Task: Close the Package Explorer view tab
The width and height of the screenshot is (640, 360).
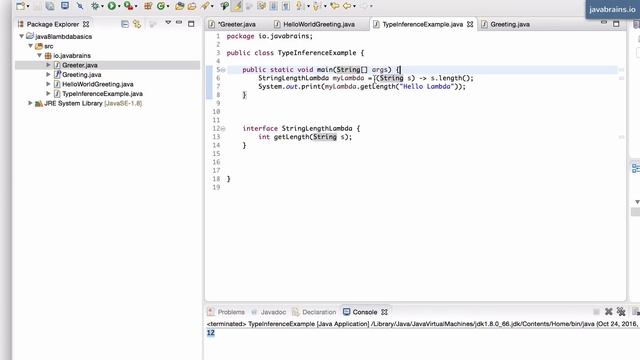Action: pos(86,24)
